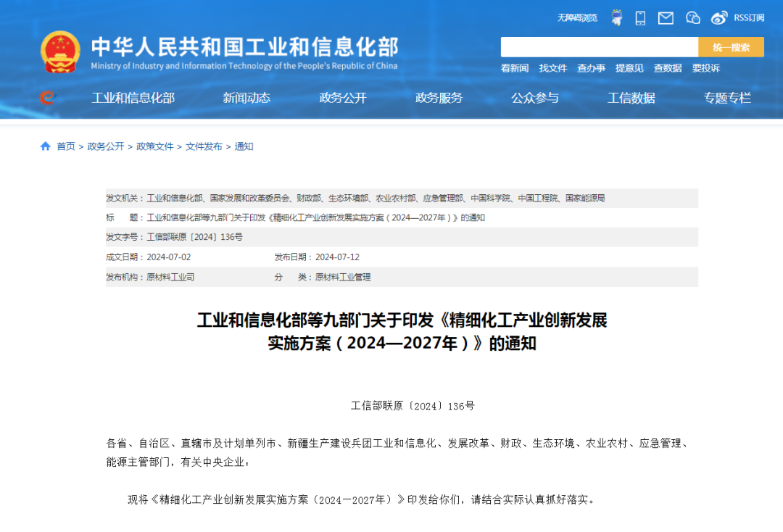Go to 政策文件 in breadcrumb
This screenshot has width=783, height=532.
point(155,146)
